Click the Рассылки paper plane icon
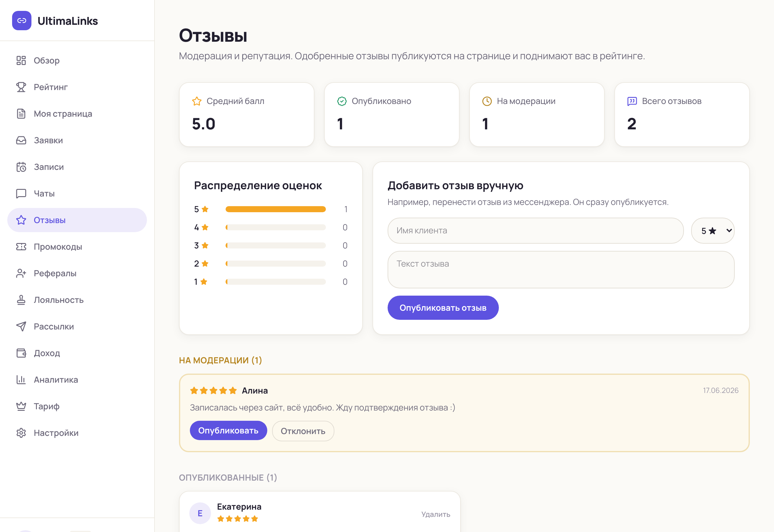Viewport: 774px width, 532px height. pos(21,326)
